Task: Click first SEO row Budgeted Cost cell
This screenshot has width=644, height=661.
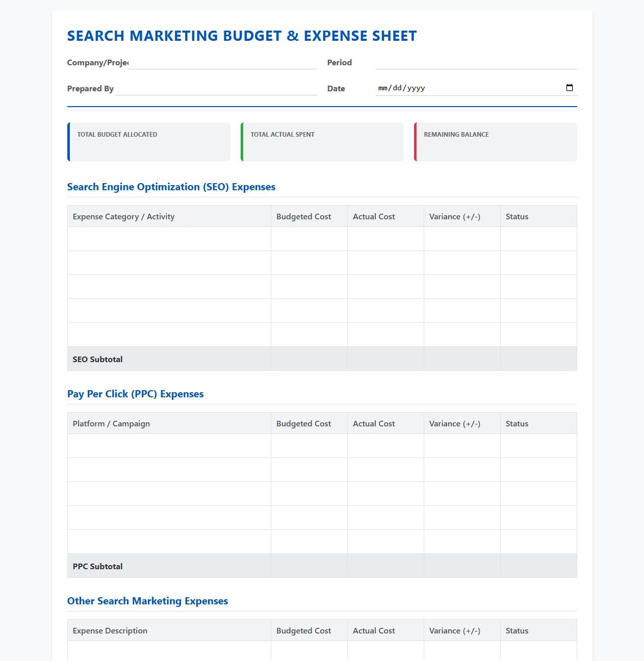Action: pyautogui.click(x=310, y=239)
